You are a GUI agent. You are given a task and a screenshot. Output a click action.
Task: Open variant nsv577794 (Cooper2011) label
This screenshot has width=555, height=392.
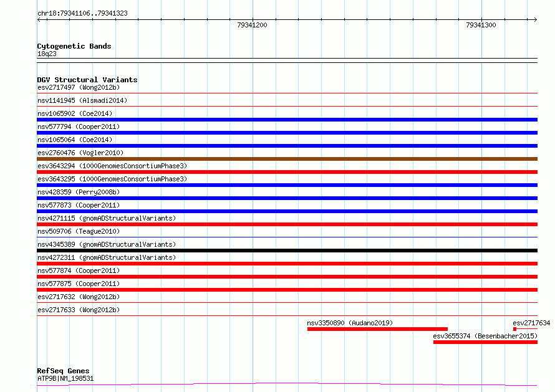[79, 127]
